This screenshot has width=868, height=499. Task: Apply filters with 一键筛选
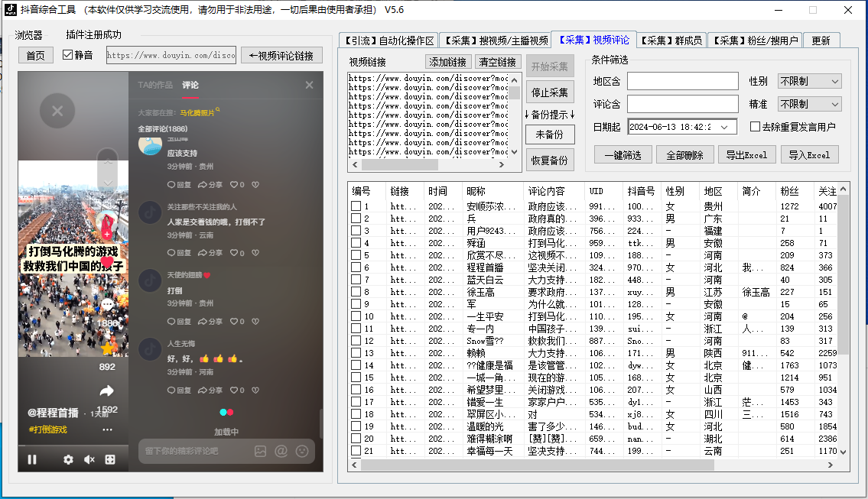pyautogui.click(x=623, y=155)
